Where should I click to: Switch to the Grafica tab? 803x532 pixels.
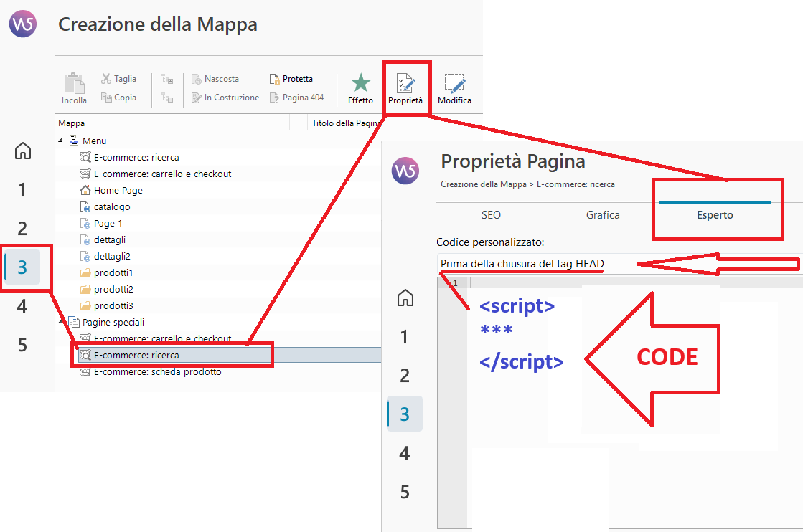click(x=603, y=215)
